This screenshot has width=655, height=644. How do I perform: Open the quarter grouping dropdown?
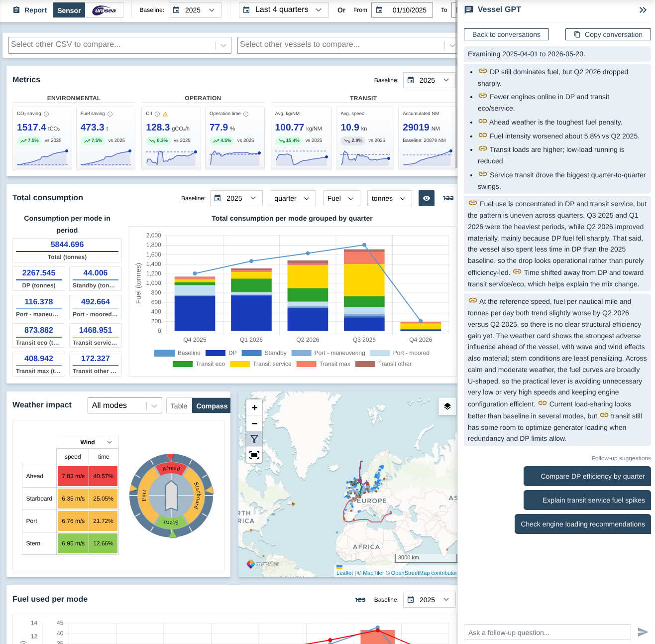(x=293, y=198)
